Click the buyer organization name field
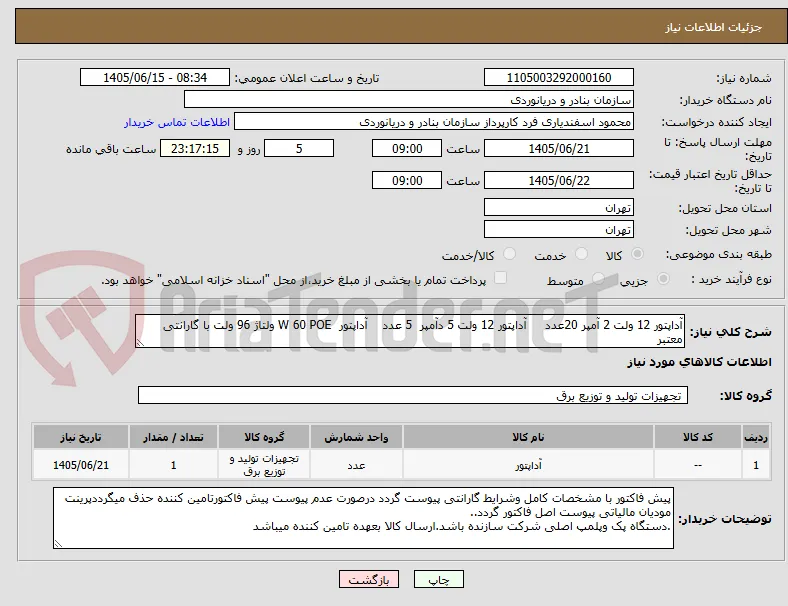 (x=409, y=99)
